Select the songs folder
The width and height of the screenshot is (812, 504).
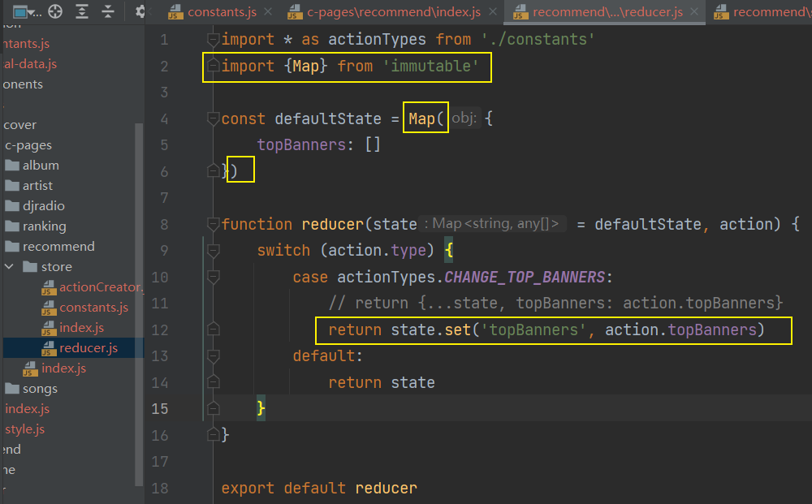coord(40,389)
